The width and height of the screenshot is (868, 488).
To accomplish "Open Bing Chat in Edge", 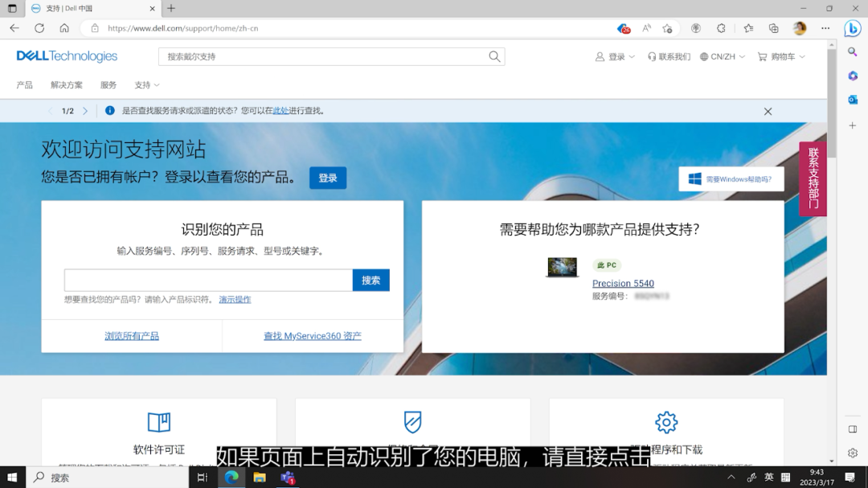I will click(853, 28).
